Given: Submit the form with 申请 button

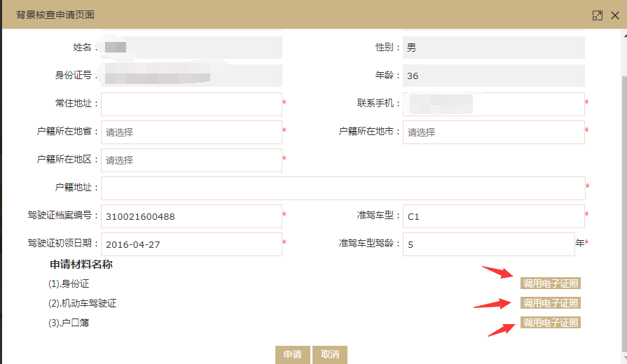Looking at the screenshot, I should pyautogui.click(x=293, y=354).
